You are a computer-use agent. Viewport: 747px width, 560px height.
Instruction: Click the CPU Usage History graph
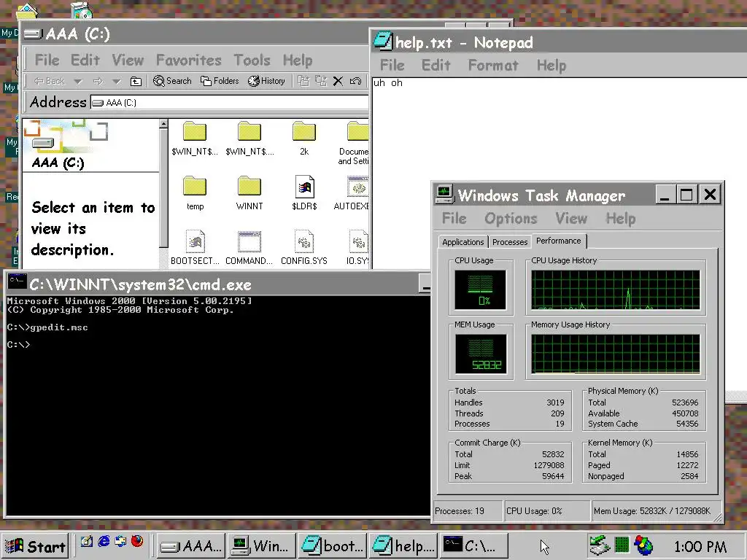[616, 290]
